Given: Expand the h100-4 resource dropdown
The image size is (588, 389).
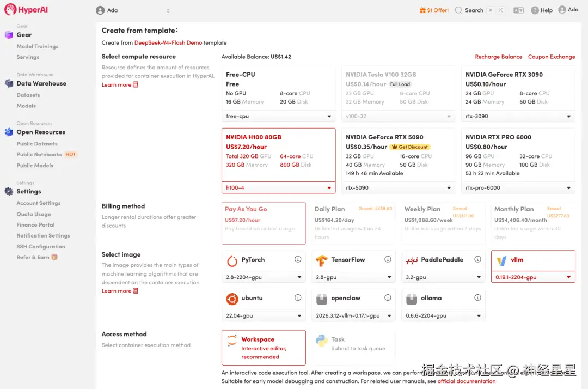Looking at the screenshot, I should (278, 188).
